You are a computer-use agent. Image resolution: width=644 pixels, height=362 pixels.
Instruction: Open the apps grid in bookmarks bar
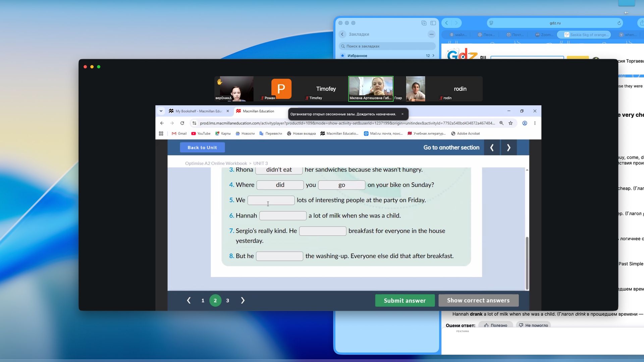coord(161,133)
